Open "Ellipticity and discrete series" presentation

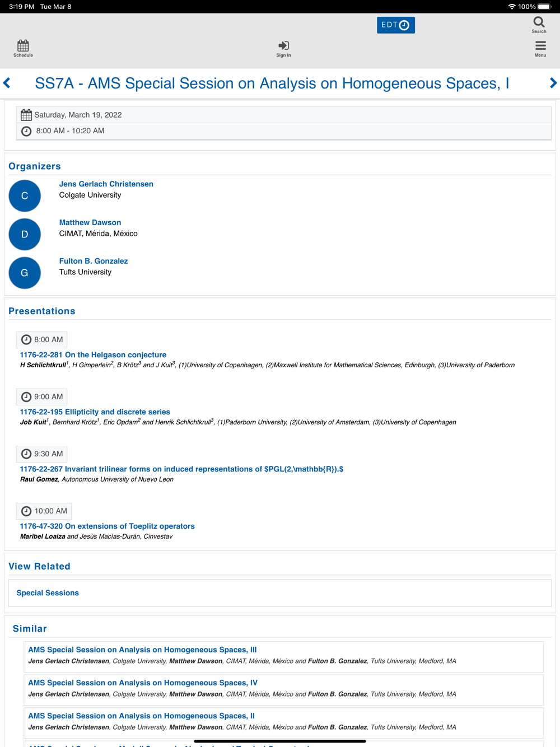click(x=95, y=412)
